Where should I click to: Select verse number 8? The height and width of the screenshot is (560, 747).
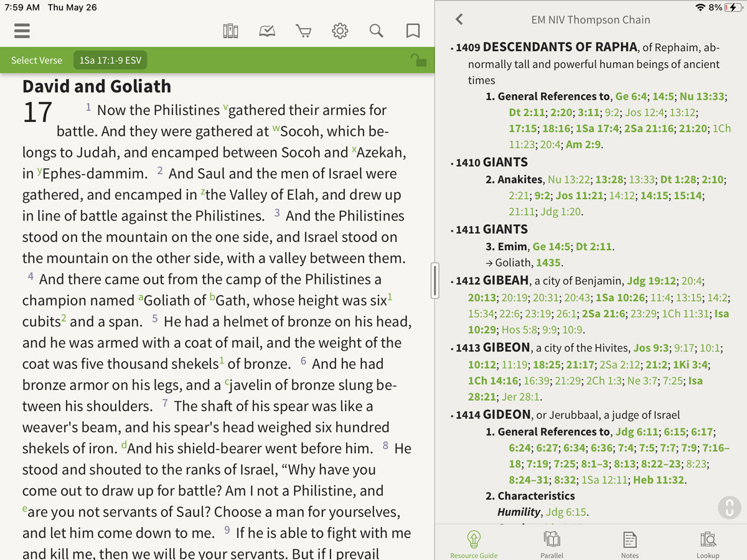385,446
